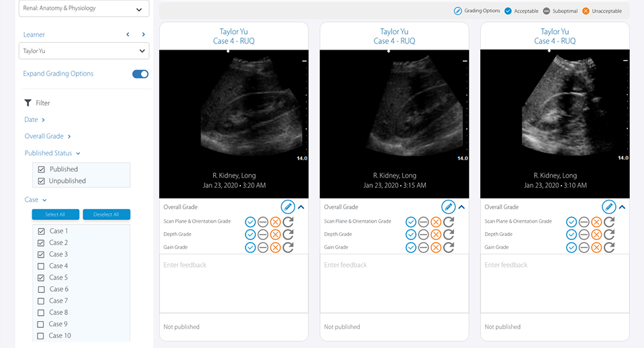This screenshot has height=348, width=644.
Task: Click the Acceptable legend item
Action: click(x=521, y=11)
